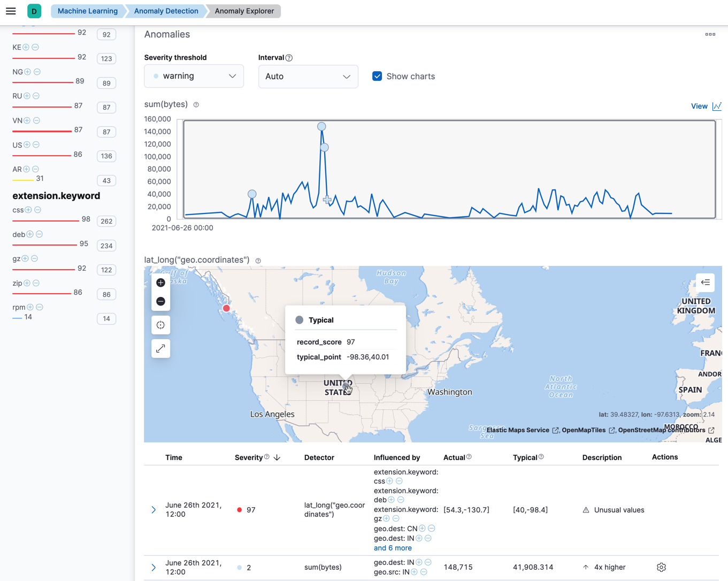This screenshot has width=728, height=581.
Task: Zoom in on the geo.coordinates map
Action: (x=160, y=282)
